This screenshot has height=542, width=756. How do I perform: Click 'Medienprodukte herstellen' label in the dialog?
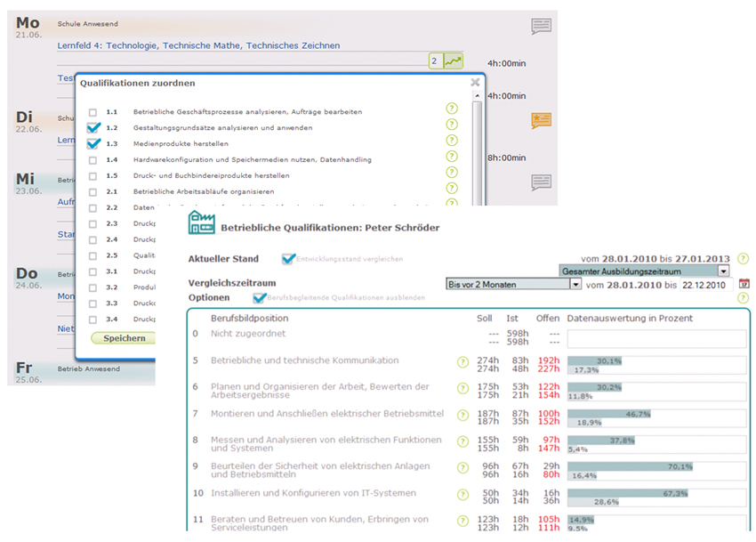(181, 144)
